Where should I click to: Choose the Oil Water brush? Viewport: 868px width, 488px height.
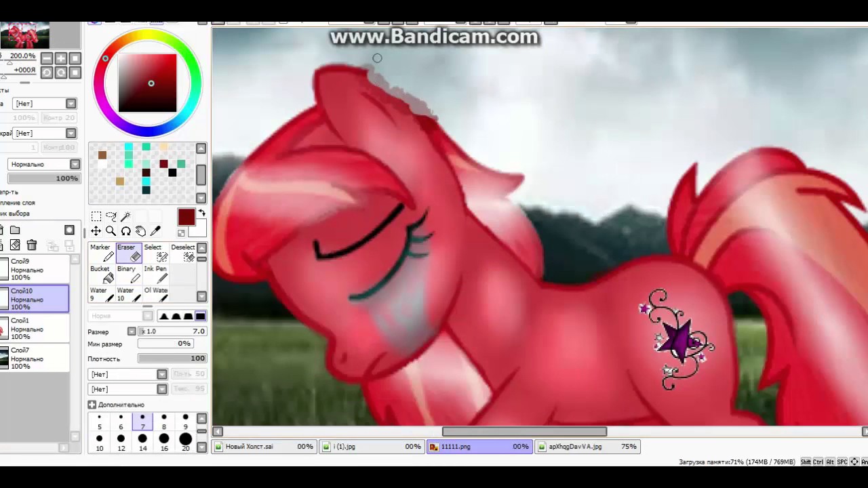click(x=155, y=295)
